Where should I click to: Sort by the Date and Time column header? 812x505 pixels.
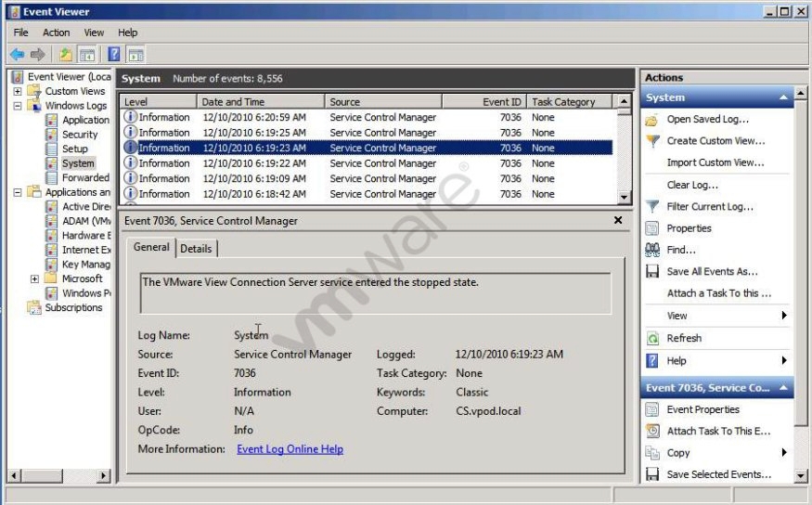tap(261, 102)
